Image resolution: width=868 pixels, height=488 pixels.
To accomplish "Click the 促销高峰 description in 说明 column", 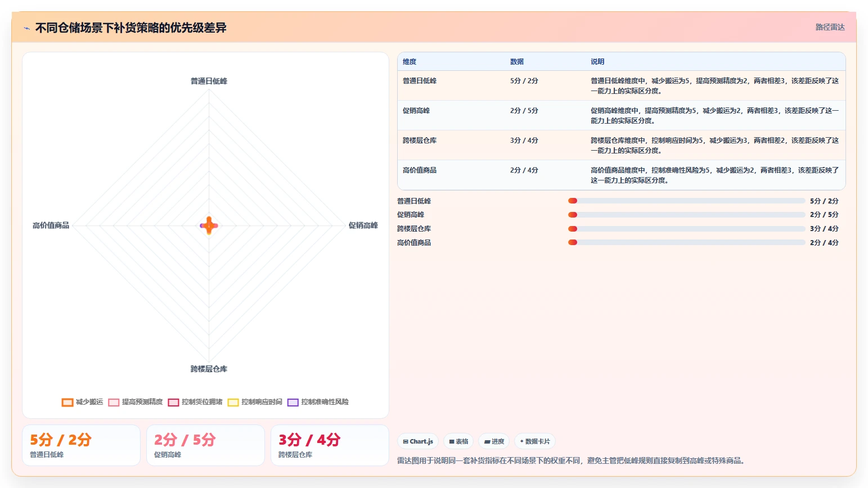I will (x=714, y=116).
